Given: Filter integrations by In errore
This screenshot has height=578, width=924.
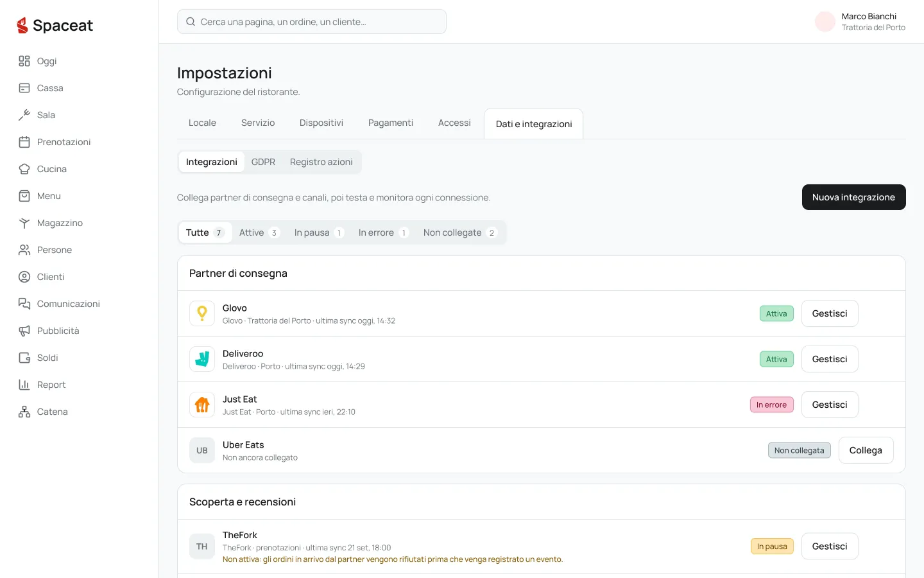Looking at the screenshot, I should pos(383,232).
